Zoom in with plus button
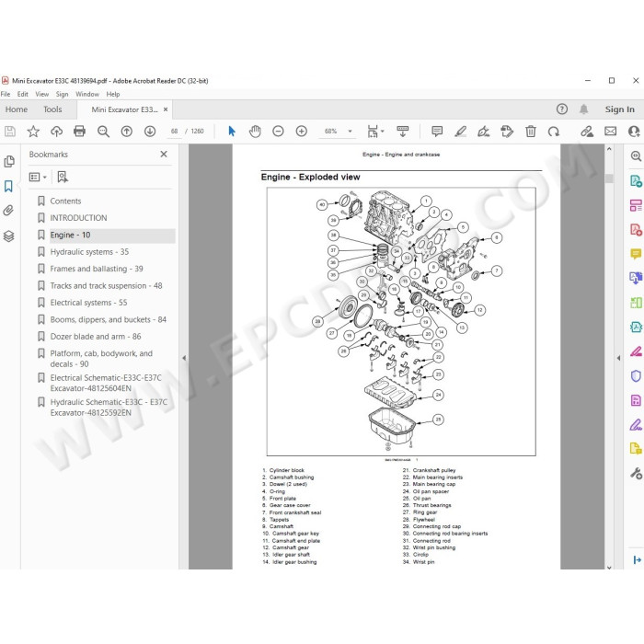The height and width of the screenshot is (644, 644). 302,132
